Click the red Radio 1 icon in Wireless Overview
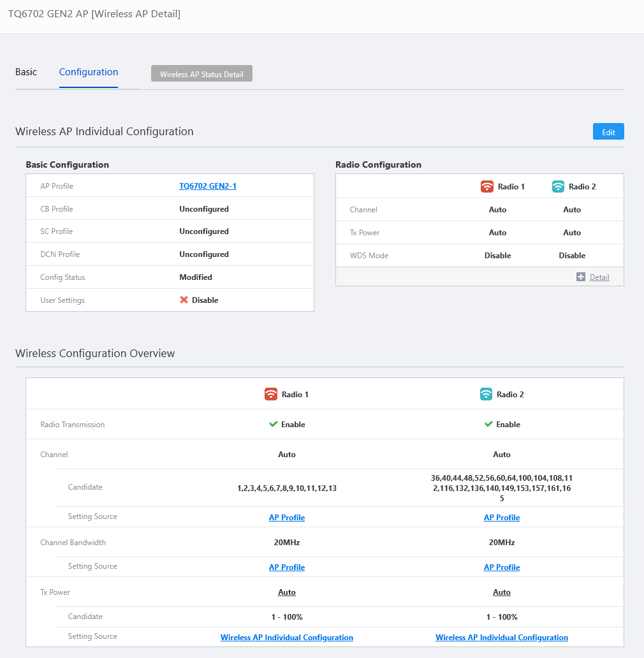 click(271, 394)
